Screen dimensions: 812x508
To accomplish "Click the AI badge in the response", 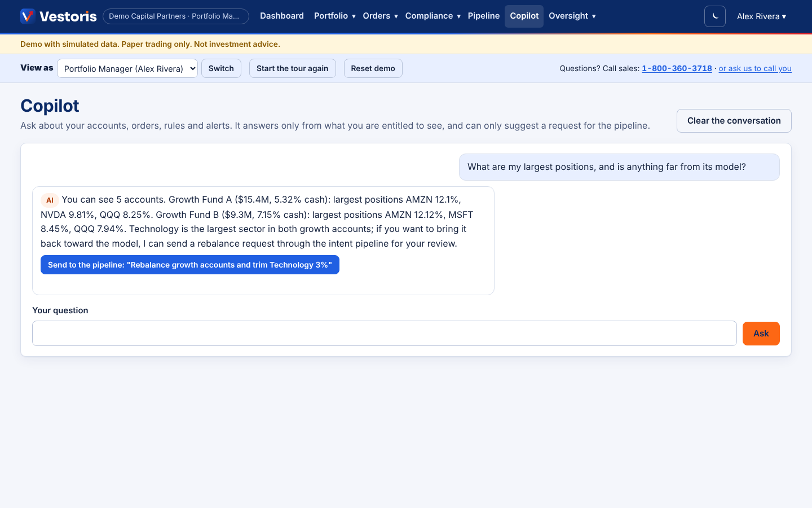I will point(50,200).
